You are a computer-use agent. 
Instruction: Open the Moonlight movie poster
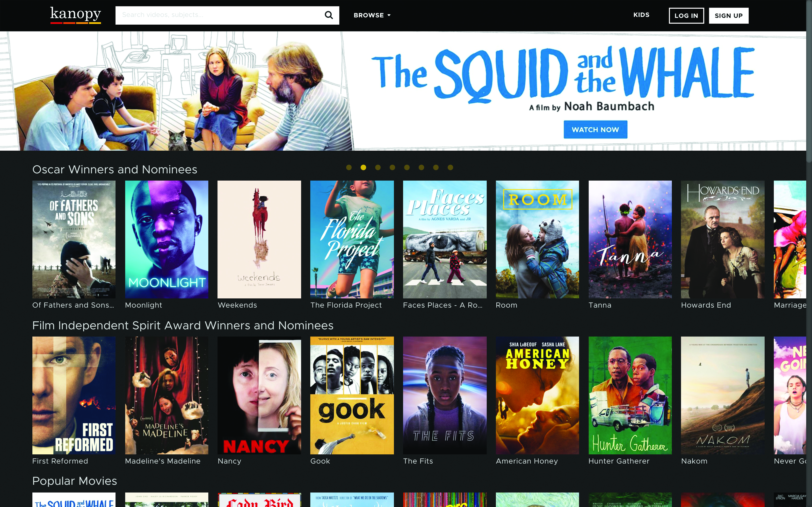point(167,239)
